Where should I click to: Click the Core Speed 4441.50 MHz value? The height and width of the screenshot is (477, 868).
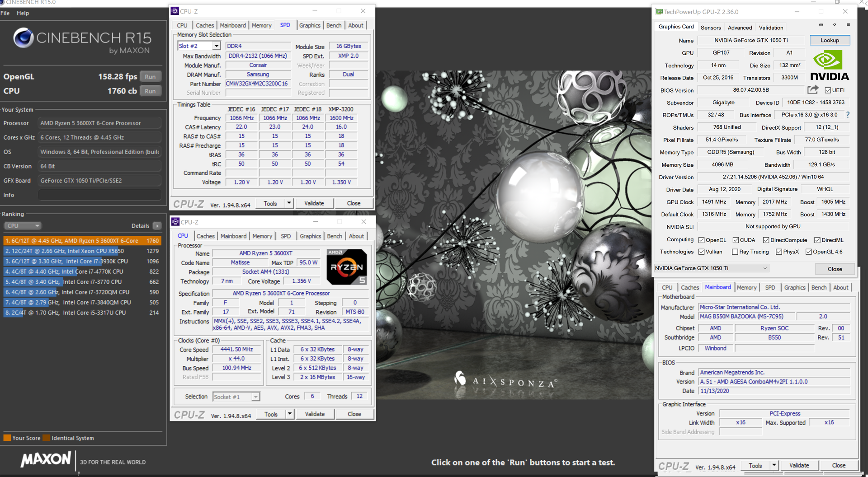[x=236, y=350]
